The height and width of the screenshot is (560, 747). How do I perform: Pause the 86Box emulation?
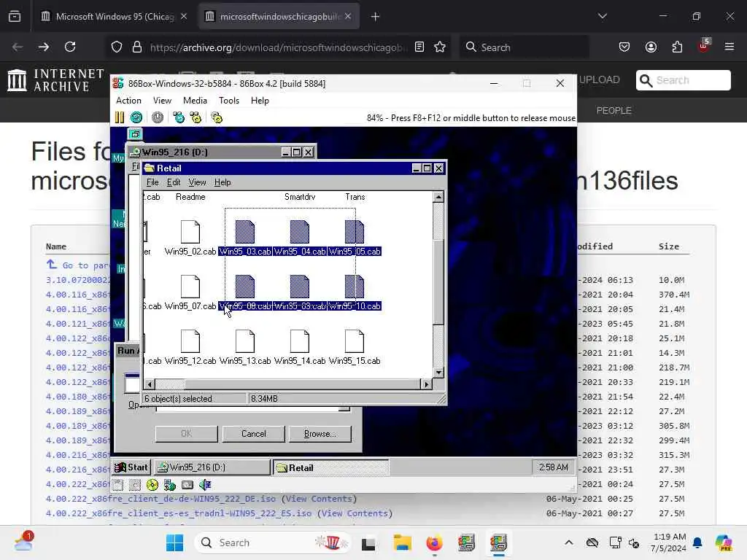[120, 117]
